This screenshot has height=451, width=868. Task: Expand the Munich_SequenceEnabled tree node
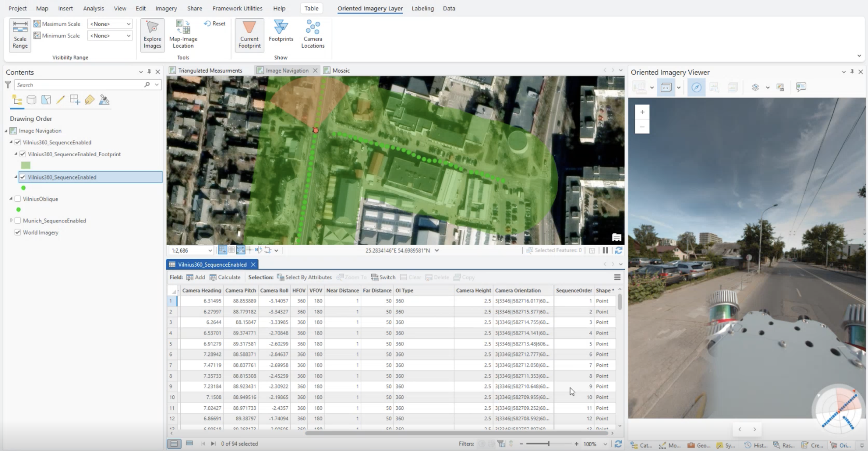11,220
